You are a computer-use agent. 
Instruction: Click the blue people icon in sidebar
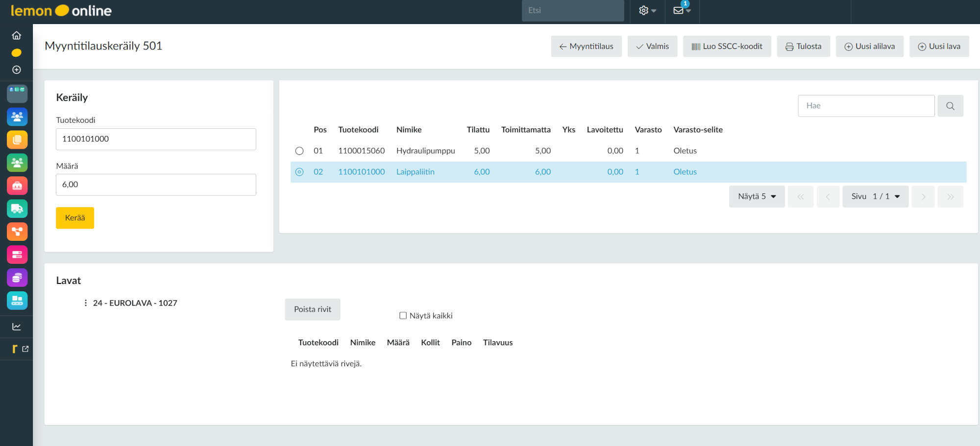17,117
